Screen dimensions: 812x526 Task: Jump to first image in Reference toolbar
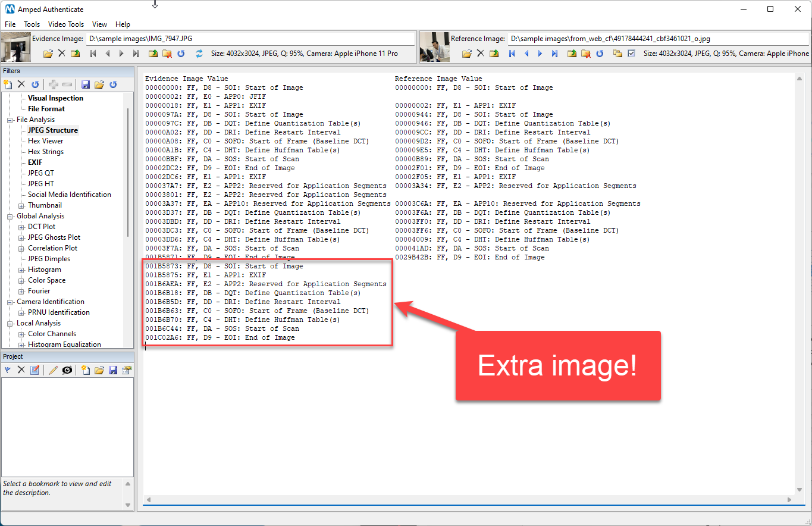pyautogui.click(x=511, y=54)
